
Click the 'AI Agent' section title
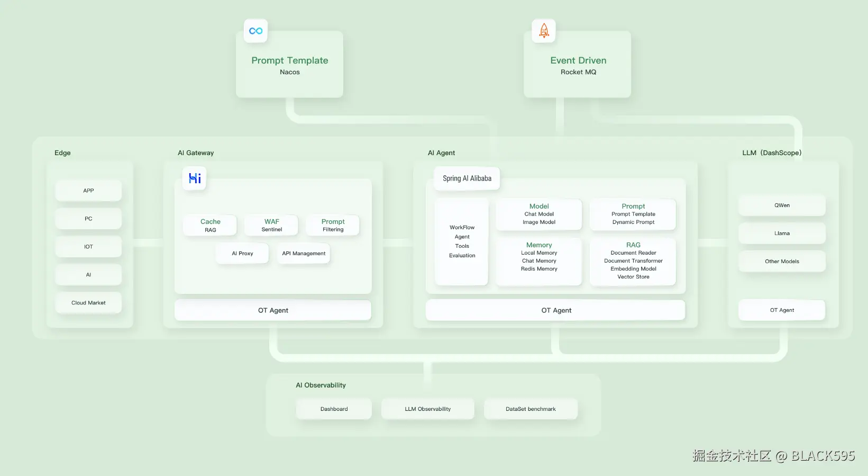[x=441, y=153]
